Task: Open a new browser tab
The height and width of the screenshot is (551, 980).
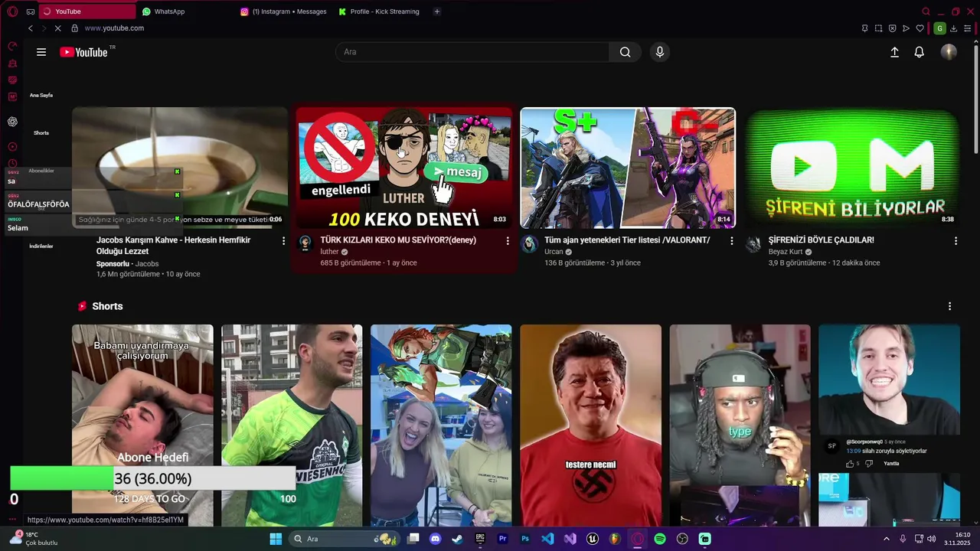Action: (x=437, y=11)
